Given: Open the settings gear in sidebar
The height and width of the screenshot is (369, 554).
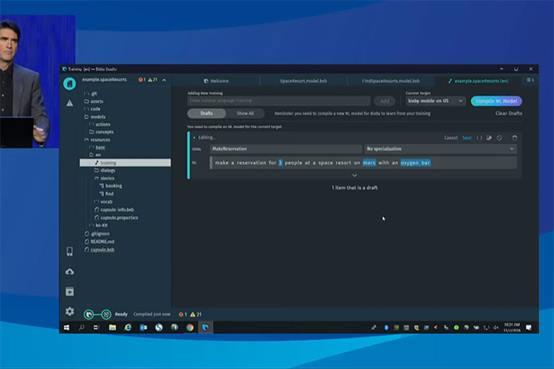Looking at the screenshot, I should [70, 311].
